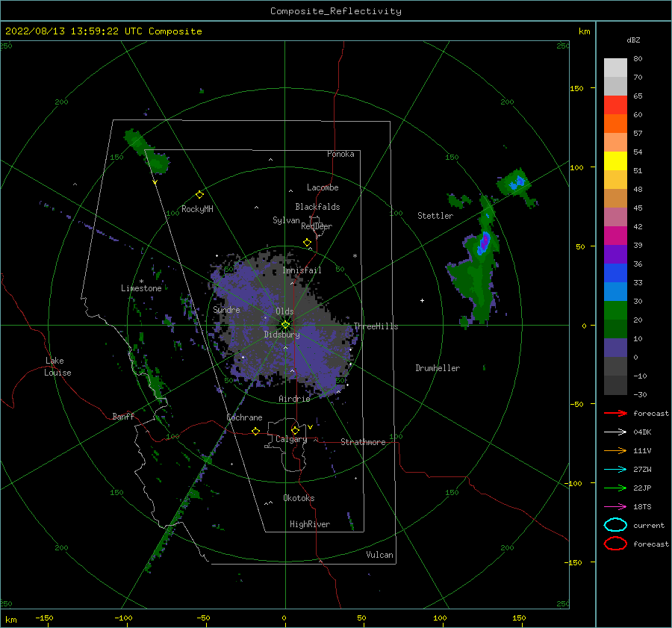Image resolution: width=672 pixels, height=628 pixels.
Task: Click the cyan 'current' ellipse in legend
Action: pyautogui.click(x=615, y=525)
